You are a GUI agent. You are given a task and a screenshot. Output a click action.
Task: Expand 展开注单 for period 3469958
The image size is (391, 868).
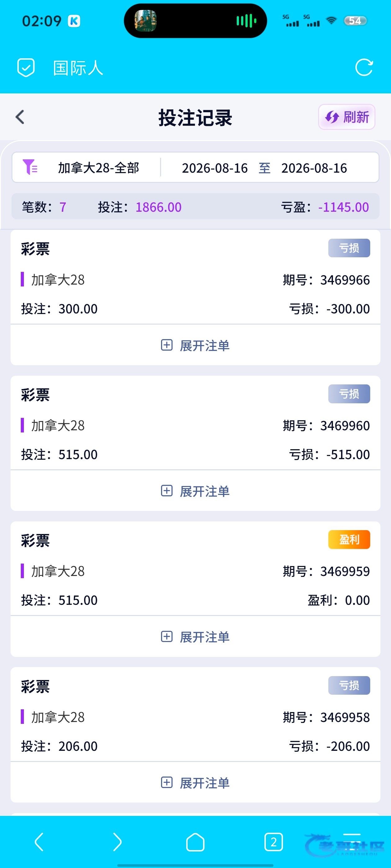195,782
